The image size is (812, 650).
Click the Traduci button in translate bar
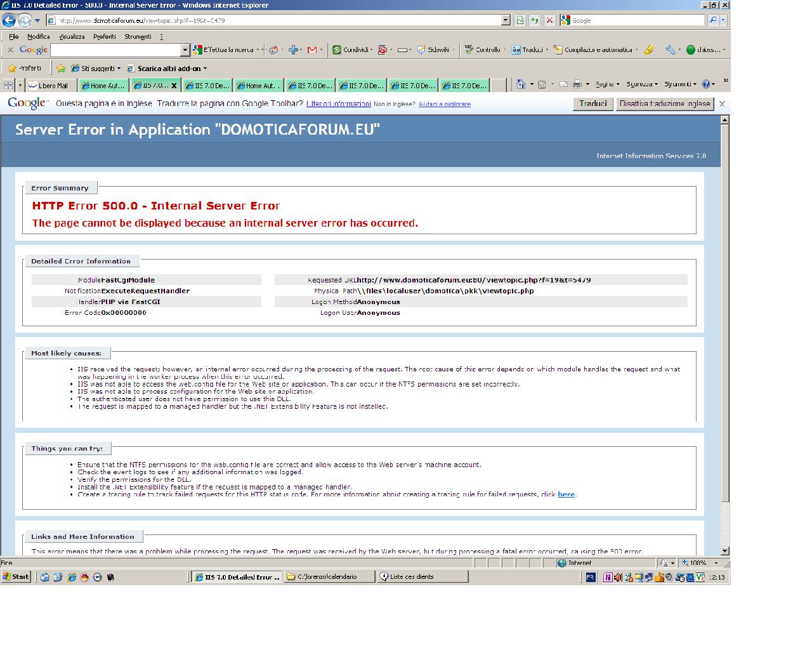click(x=593, y=103)
